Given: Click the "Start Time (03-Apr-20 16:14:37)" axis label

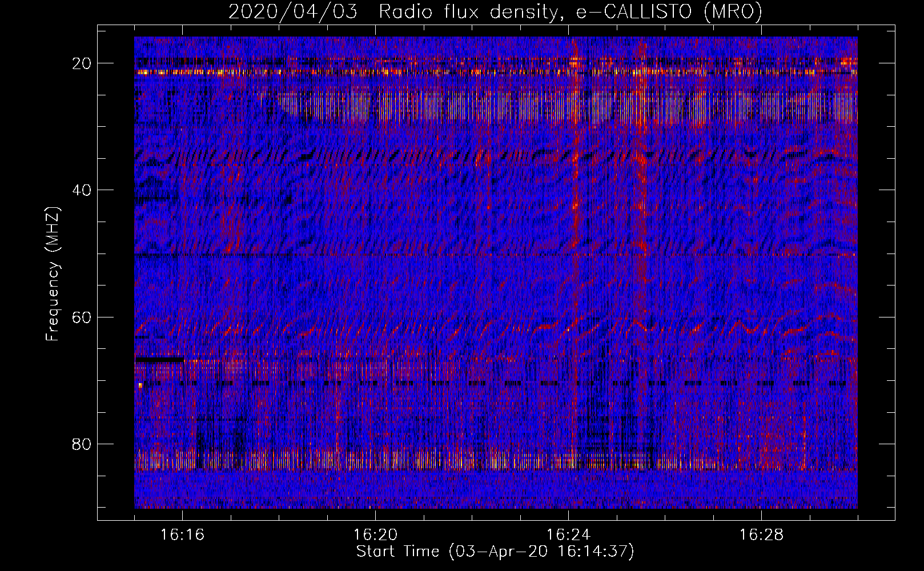Looking at the screenshot, I should point(495,552).
